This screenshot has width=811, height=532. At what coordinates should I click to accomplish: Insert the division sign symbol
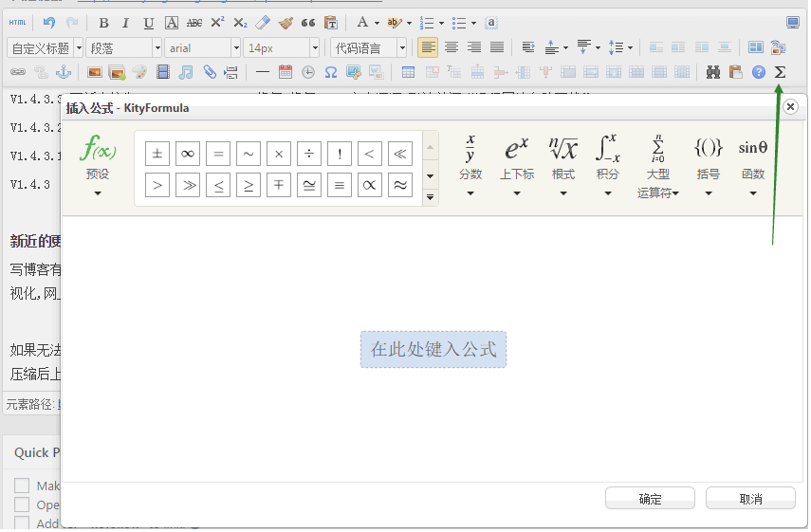[309, 154]
